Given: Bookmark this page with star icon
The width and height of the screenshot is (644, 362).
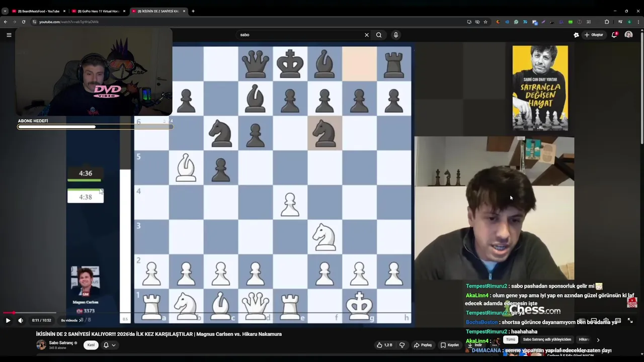Looking at the screenshot, I should [x=486, y=22].
